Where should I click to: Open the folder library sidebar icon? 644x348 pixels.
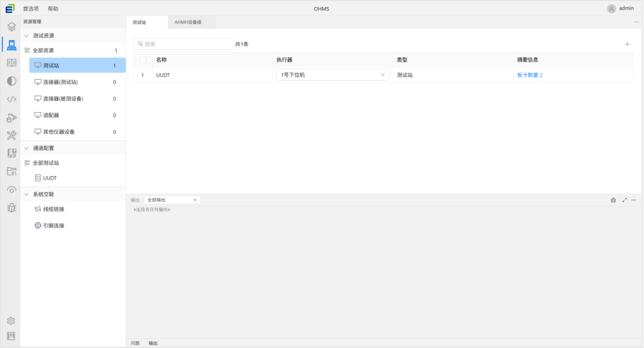[x=12, y=171]
